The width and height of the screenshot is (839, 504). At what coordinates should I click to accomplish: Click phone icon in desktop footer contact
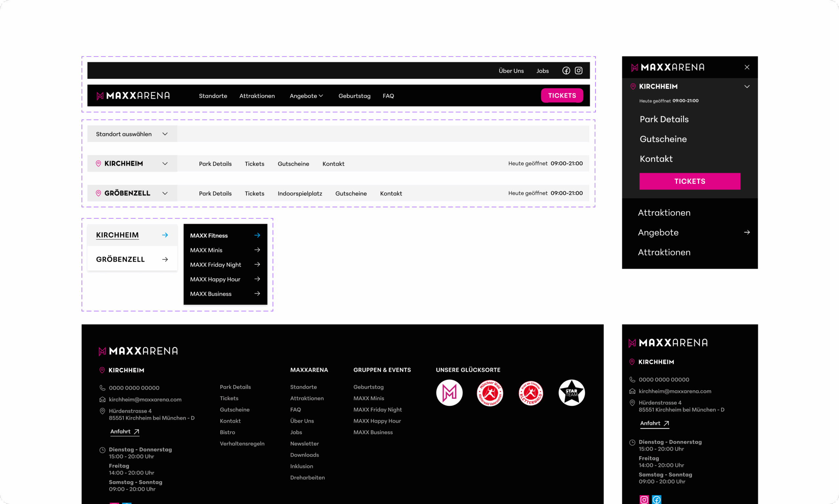102,388
